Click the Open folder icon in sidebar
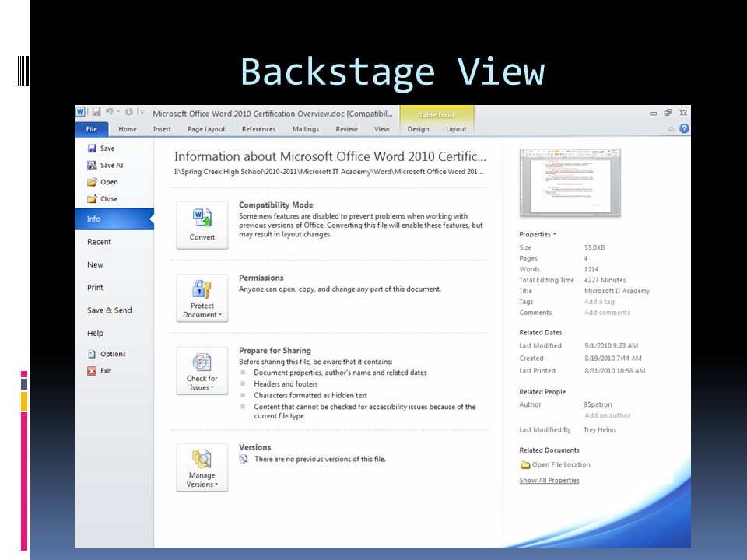The image size is (747, 560). coord(92,182)
